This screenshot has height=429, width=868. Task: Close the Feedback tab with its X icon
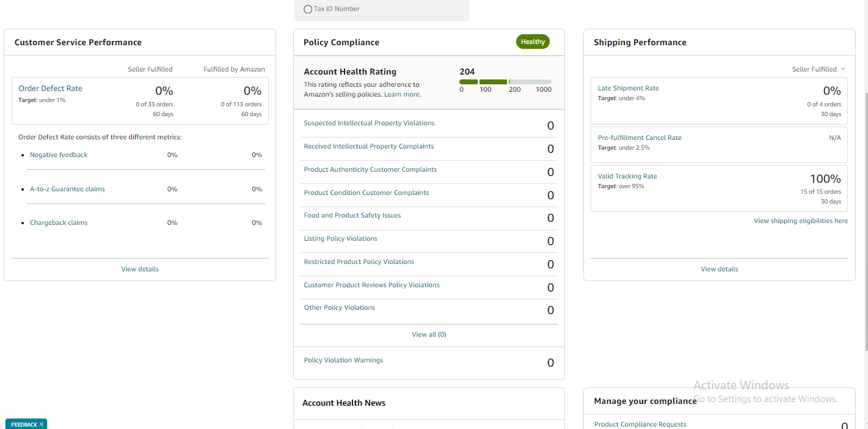click(42, 424)
